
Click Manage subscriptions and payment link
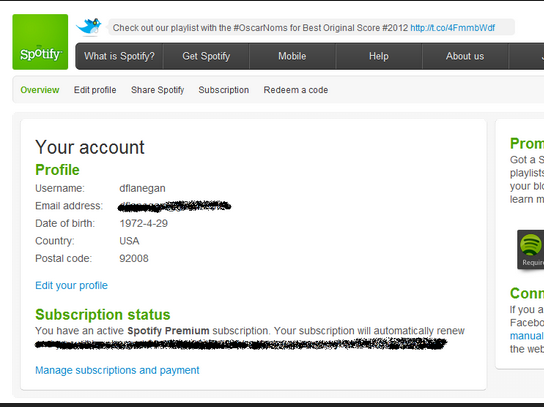click(x=117, y=370)
